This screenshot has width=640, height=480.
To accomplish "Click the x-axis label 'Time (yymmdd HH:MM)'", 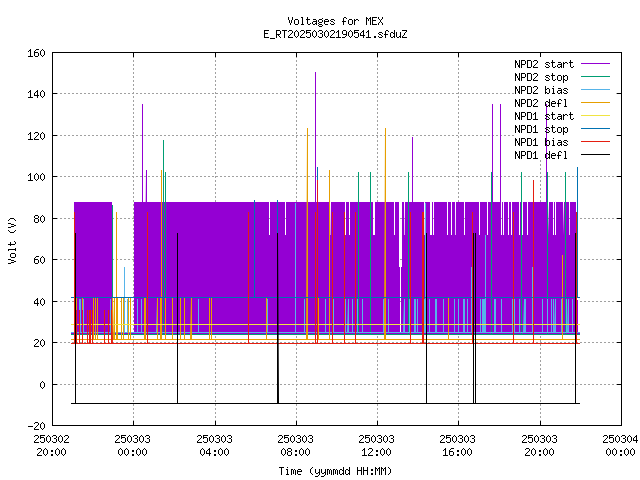I will (335, 471).
